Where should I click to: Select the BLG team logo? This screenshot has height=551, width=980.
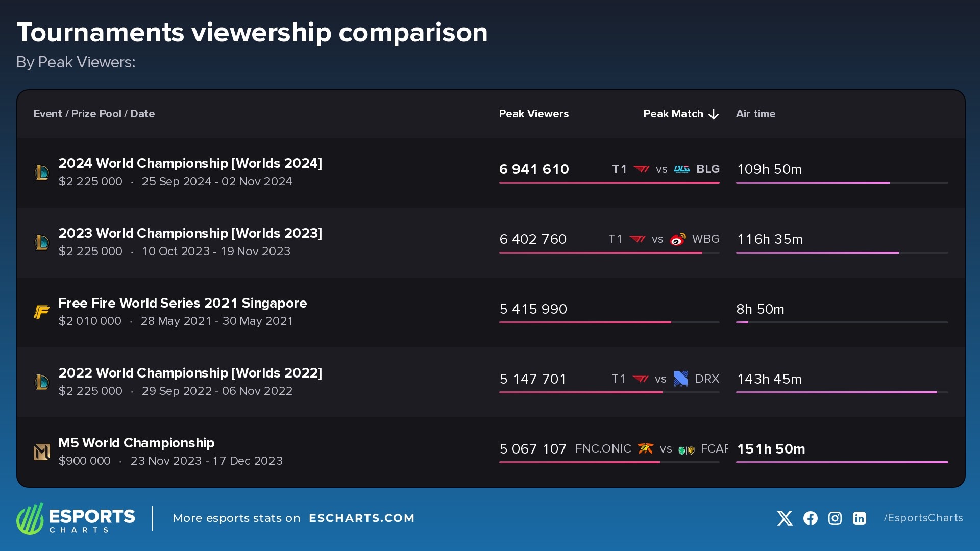pyautogui.click(x=682, y=169)
